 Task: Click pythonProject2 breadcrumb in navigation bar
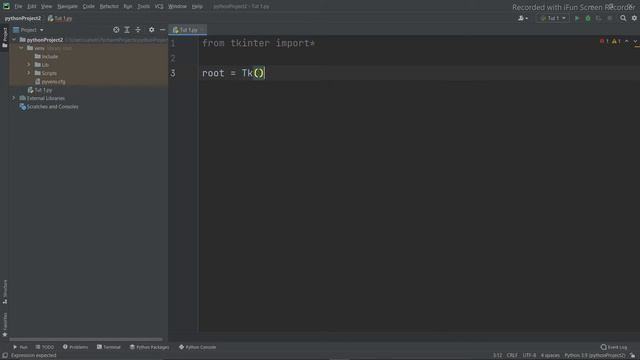click(x=23, y=18)
